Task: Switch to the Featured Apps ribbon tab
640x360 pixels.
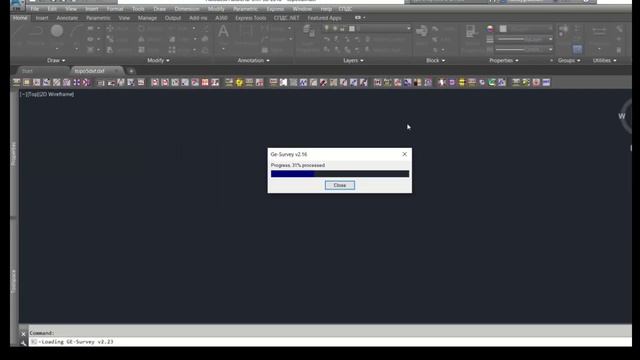Action: pyautogui.click(x=324, y=18)
